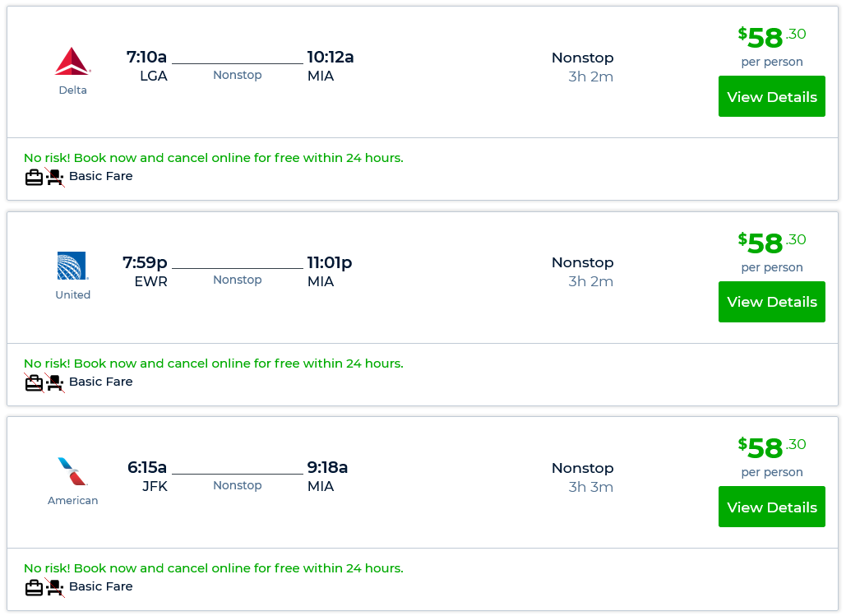Click the carry-on bag icon on Delta flight
Screen dimensions: 846x616
34,177
